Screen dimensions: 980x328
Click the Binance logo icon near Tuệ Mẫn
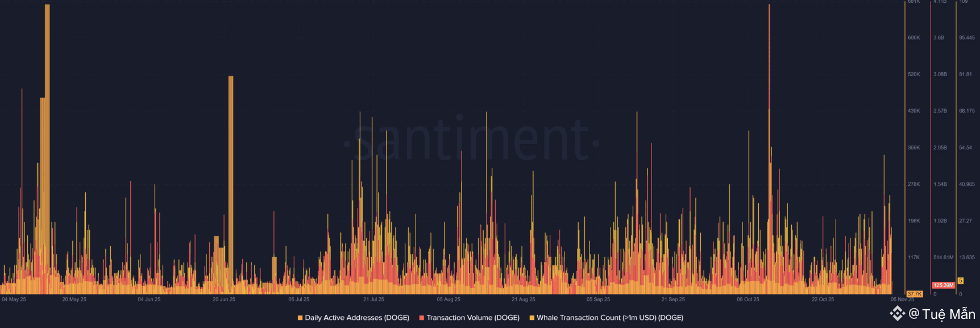898,313
